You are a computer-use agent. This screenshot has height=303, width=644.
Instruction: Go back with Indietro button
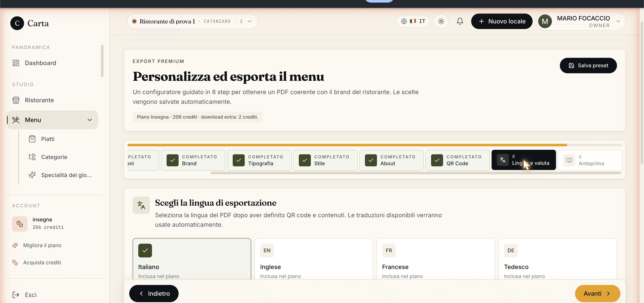pos(154,294)
